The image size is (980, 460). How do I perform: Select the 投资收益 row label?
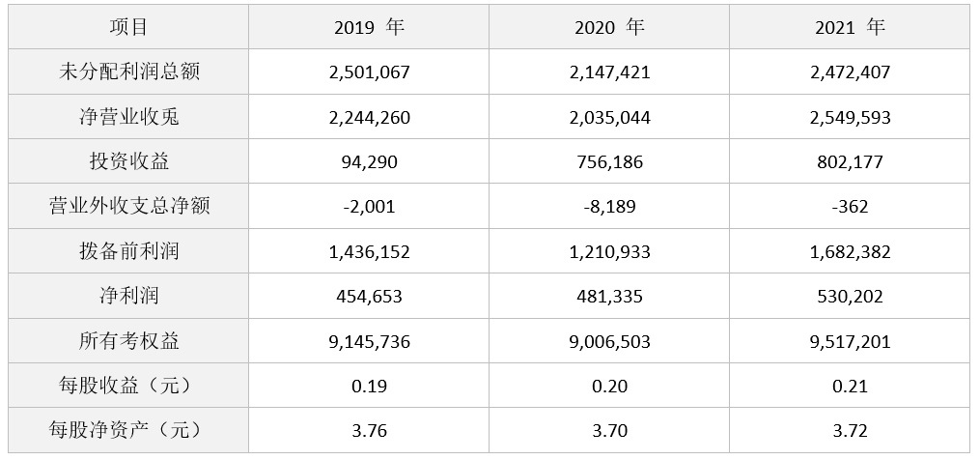pyautogui.click(x=128, y=162)
